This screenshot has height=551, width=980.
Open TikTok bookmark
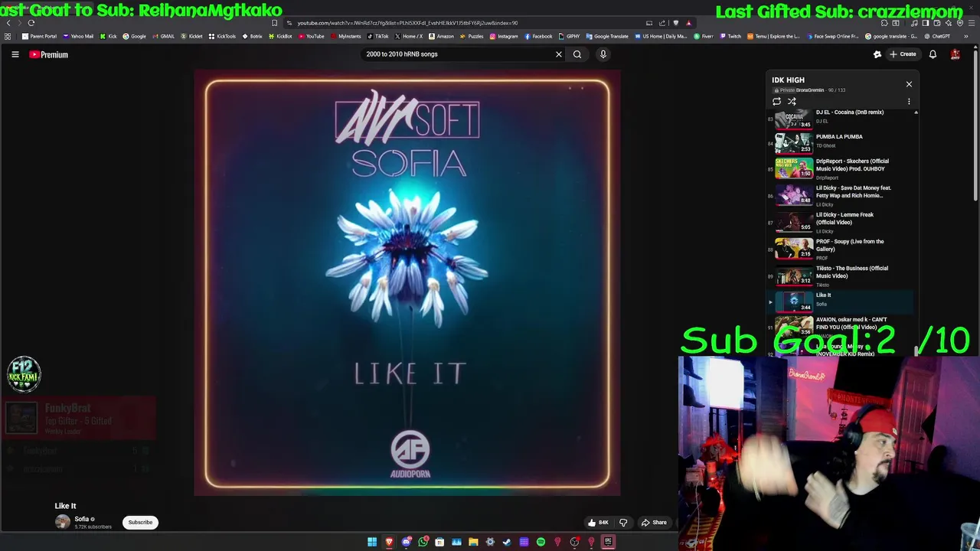point(377,36)
